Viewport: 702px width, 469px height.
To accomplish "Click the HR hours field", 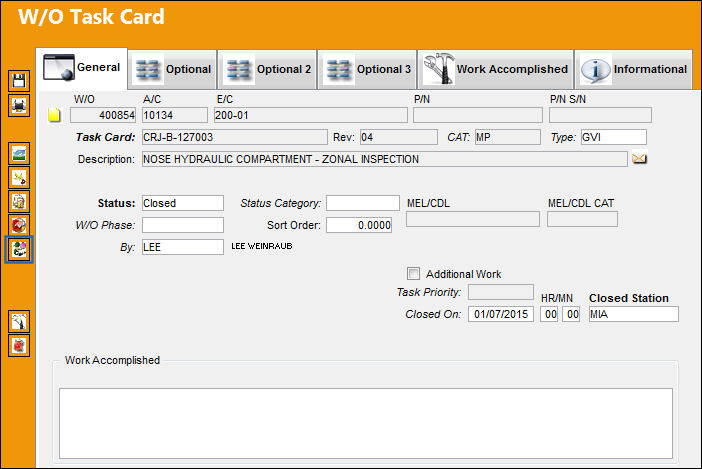I will 549,314.
